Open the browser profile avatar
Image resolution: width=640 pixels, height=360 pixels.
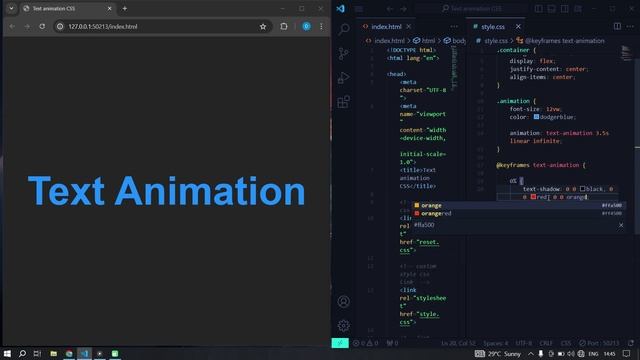click(x=306, y=27)
